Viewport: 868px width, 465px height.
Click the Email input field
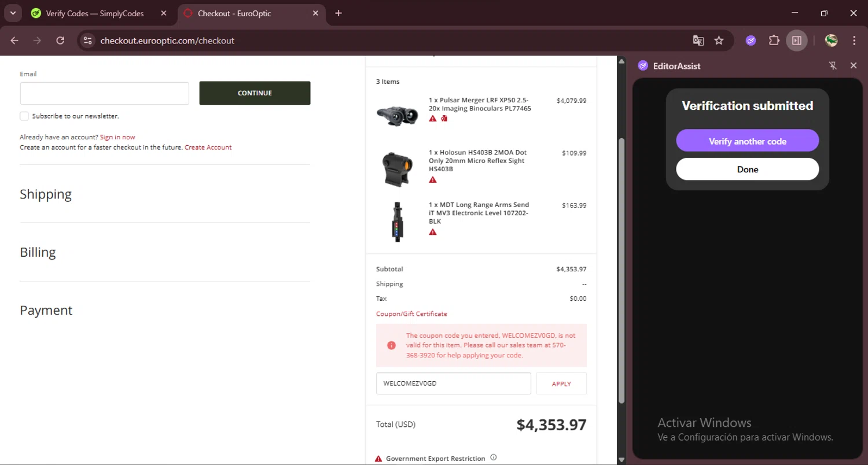point(104,93)
